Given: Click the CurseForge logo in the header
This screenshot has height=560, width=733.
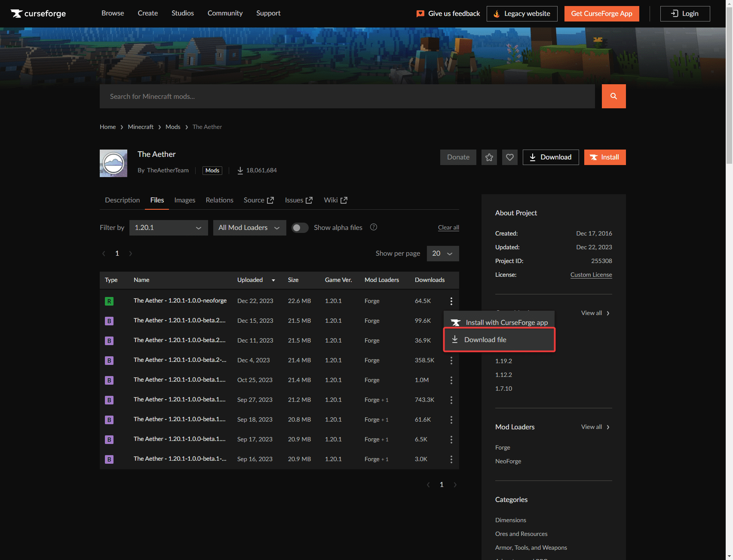Looking at the screenshot, I should coord(38,13).
